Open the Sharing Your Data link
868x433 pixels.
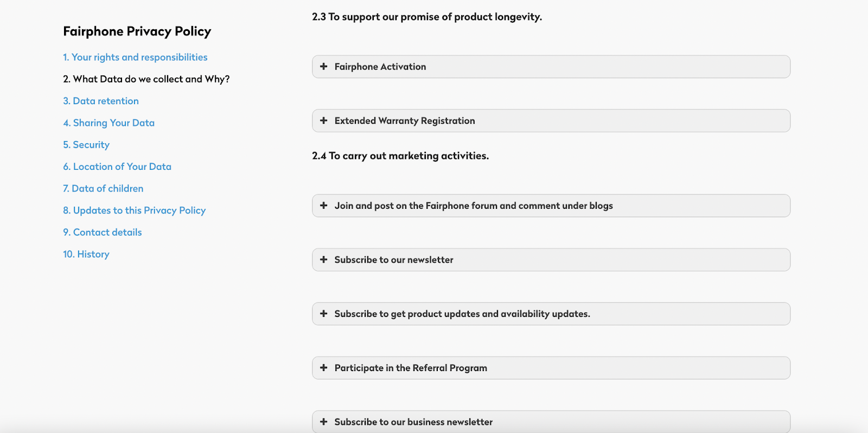coord(108,123)
